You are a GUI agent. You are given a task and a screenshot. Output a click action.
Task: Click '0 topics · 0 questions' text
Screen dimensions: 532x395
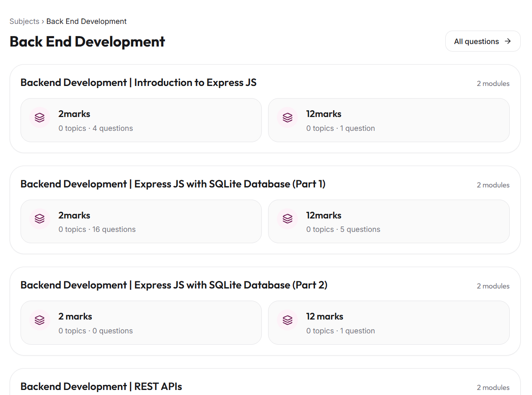(x=96, y=331)
